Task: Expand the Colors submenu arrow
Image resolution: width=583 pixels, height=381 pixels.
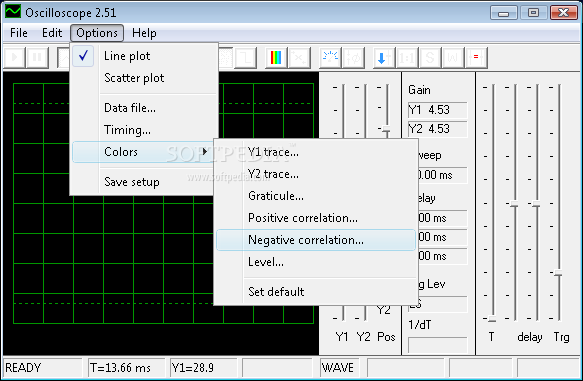Action: click(x=204, y=152)
